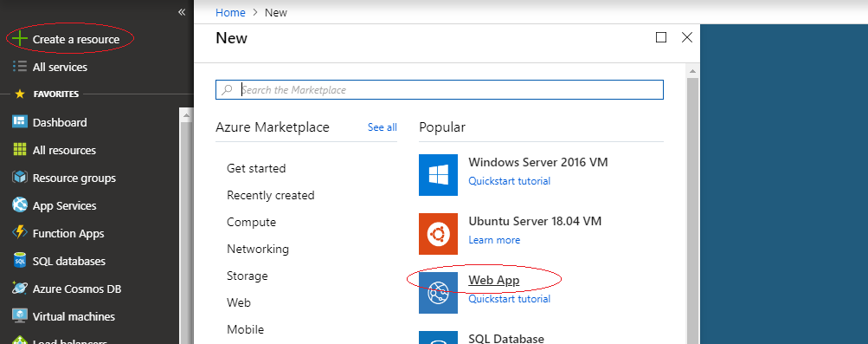Click the SQL databases icon
Screen dimensions: 868x344
(x=19, y=261)
